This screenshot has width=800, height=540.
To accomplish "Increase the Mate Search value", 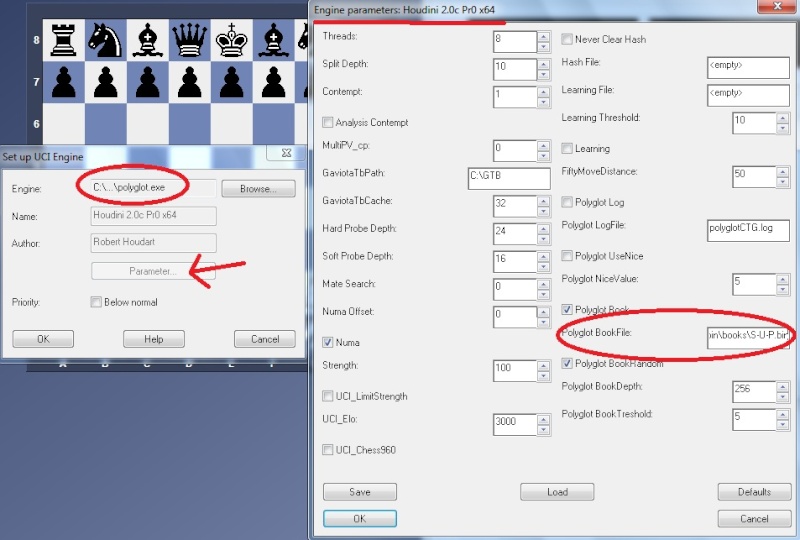I will (544, 284).
